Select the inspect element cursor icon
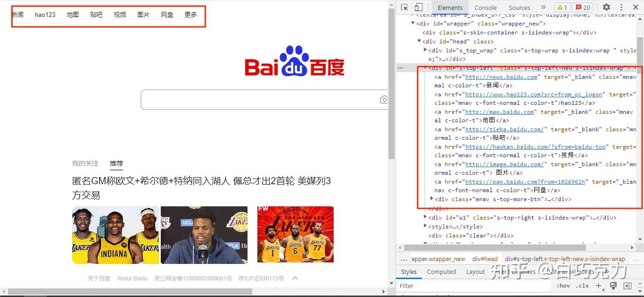644x297 pixels. (x=404, y=8)
